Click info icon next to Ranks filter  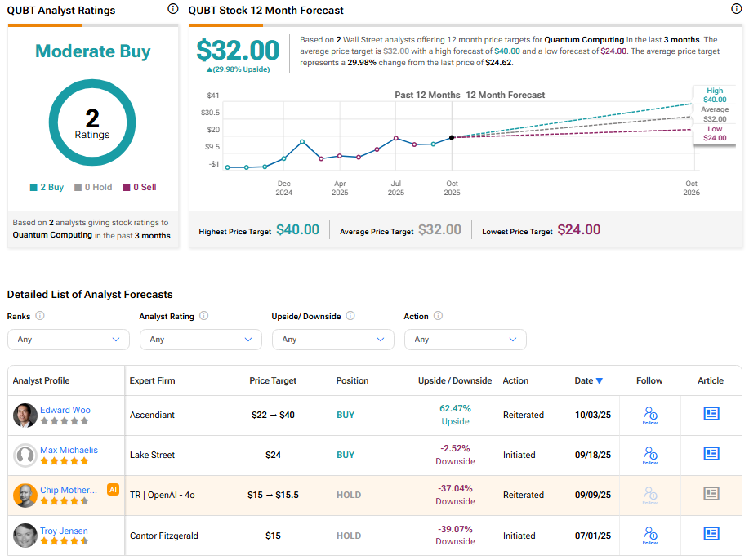[40, 316]
